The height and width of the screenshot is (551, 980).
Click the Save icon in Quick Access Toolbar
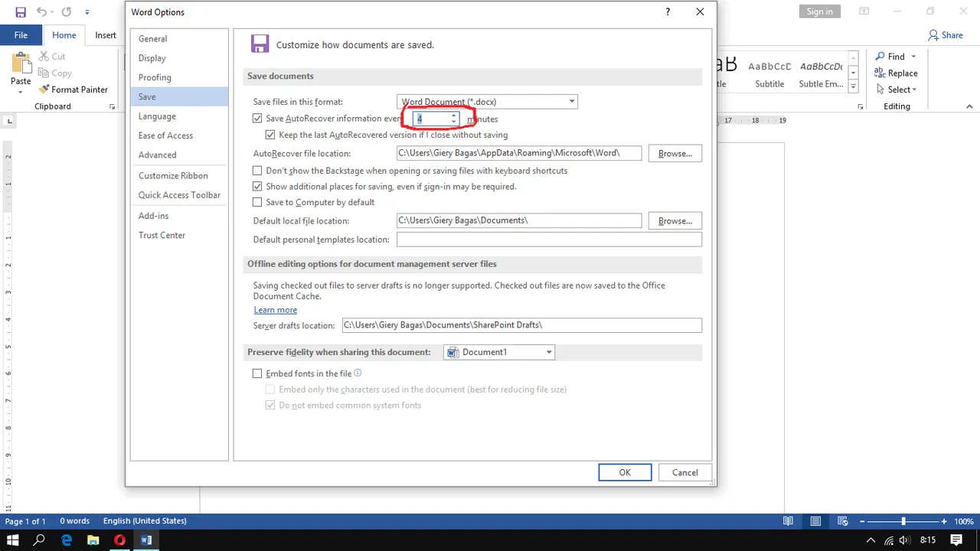coord(21,12)
